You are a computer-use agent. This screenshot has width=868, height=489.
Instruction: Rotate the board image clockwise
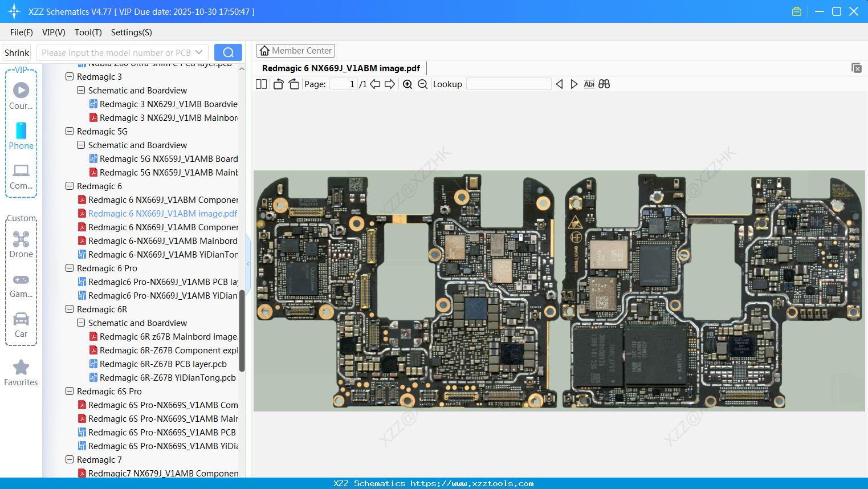click(x=293, y=83)
